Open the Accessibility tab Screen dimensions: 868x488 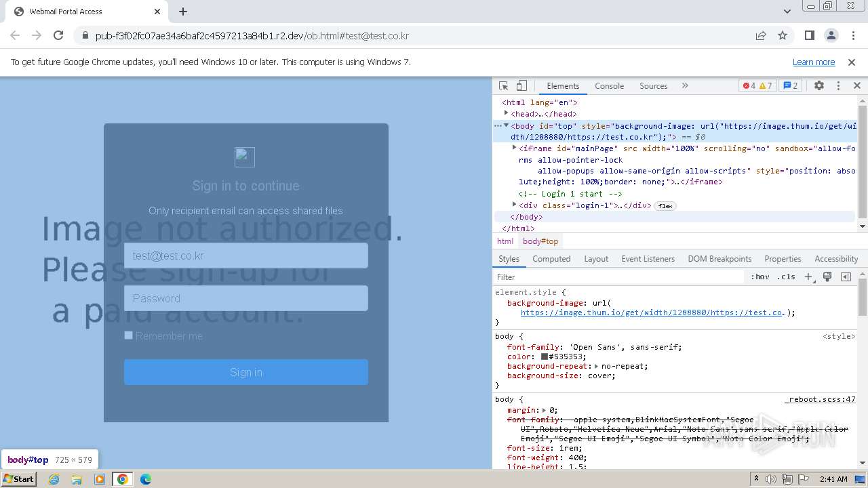(836, 259)
